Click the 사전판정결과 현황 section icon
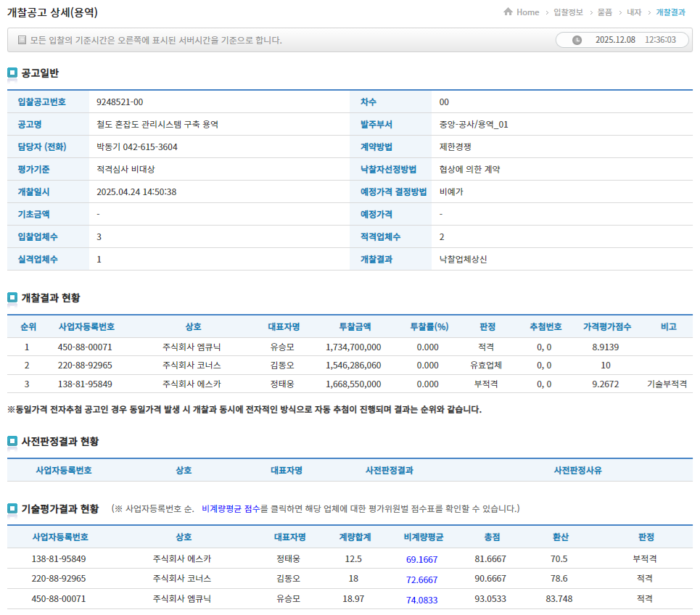Image resolution: width=700 pixels, height=615 pixels. click(x=12, y=442)
